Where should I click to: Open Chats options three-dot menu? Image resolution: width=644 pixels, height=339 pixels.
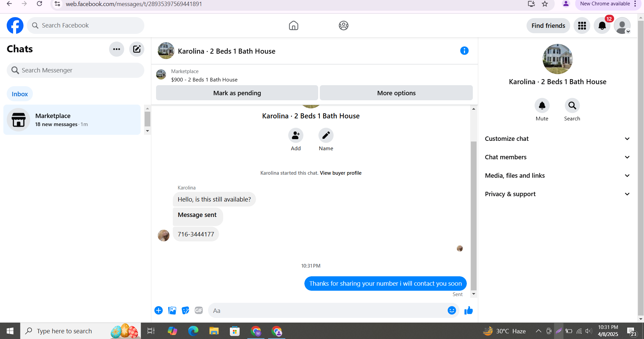click(x=116, y=49)
